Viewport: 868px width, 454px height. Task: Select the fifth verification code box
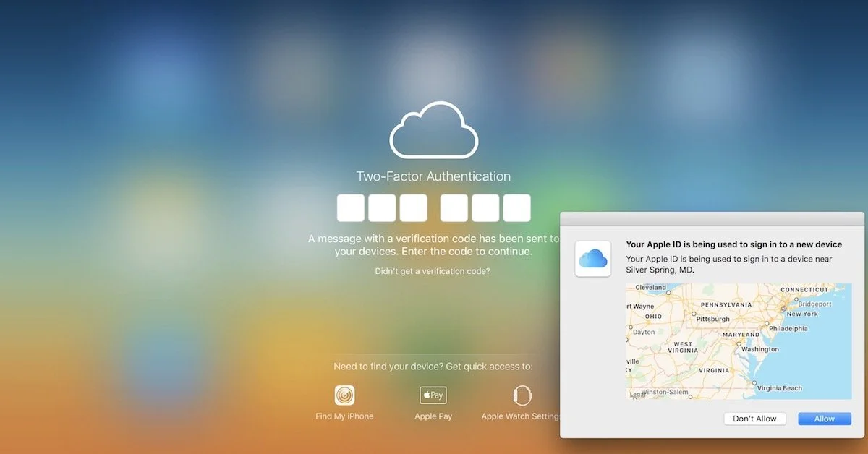tap(485, 207)
